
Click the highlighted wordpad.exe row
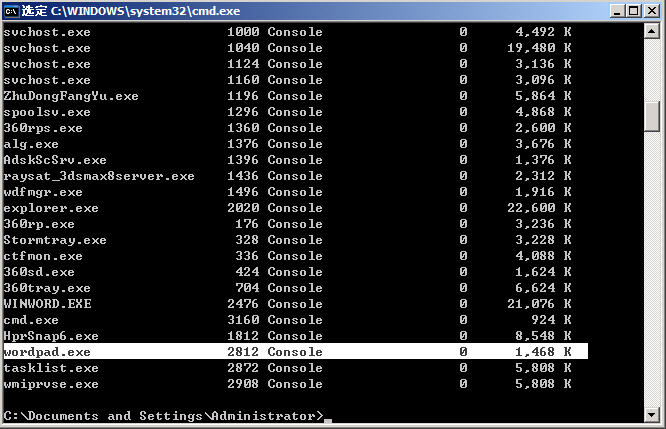[295, 352]
